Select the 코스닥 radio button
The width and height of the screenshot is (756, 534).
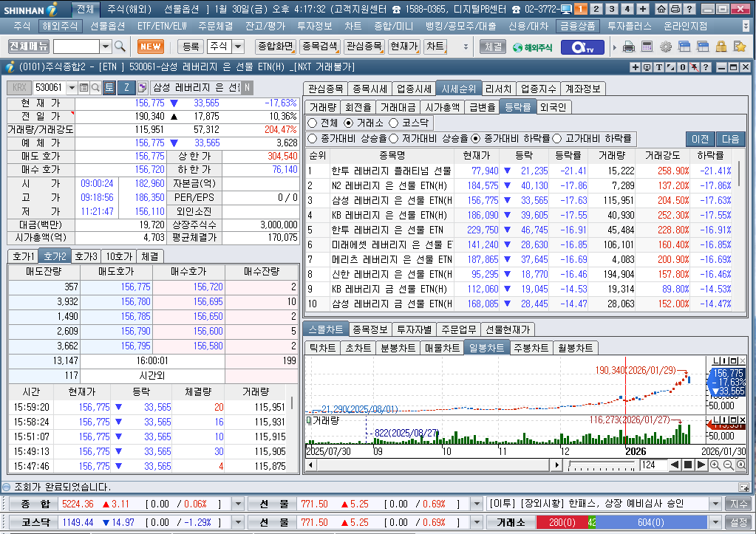[x=393, y=123]
